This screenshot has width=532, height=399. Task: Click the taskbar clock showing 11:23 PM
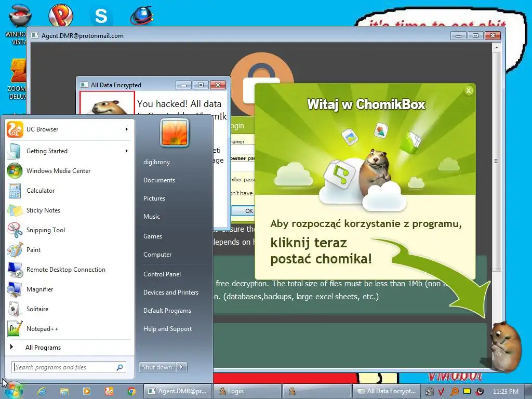506,392
